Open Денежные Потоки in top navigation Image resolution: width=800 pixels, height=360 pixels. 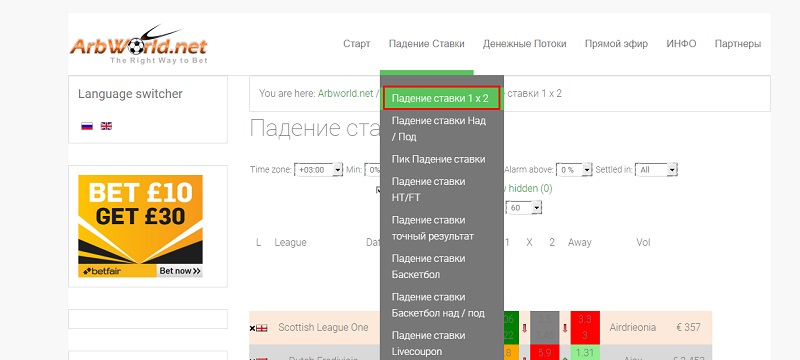(524, 44)
